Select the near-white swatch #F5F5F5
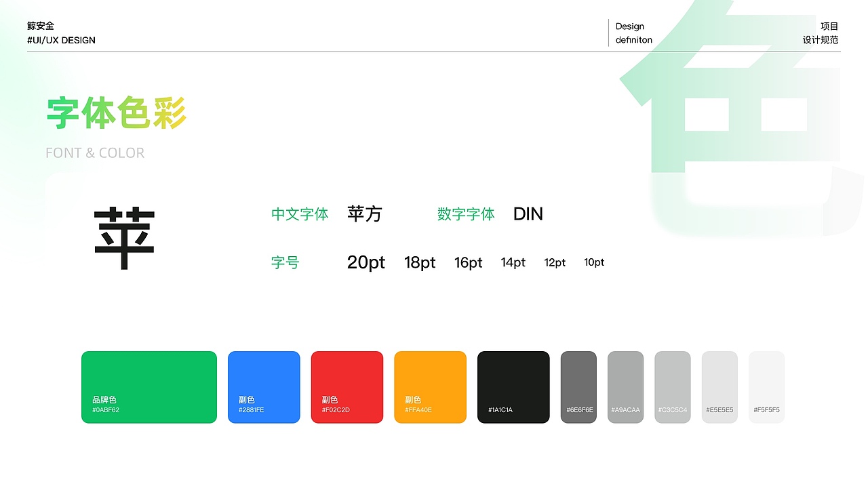Image resolution: width=868 pixels, height=488 pixels. pos(766,387)
